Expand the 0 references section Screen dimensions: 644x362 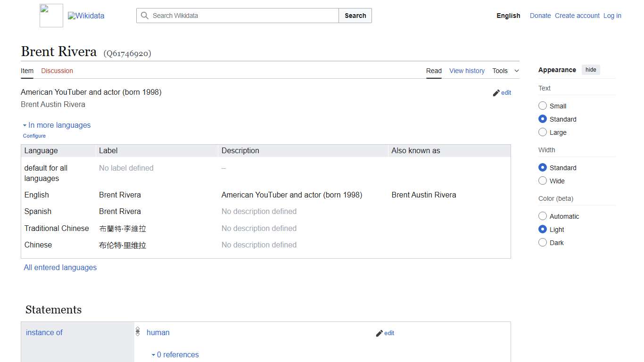click(175, 355)
